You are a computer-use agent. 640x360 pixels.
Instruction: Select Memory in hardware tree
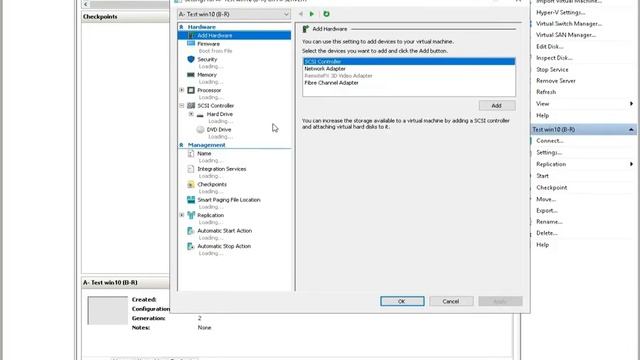[x=207, y=75]
